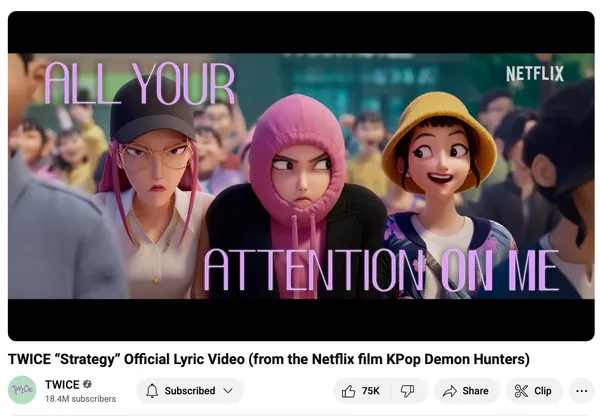Click the verified badge next to TWICE
The image size is (600, 416).
(x=87, y=384)
